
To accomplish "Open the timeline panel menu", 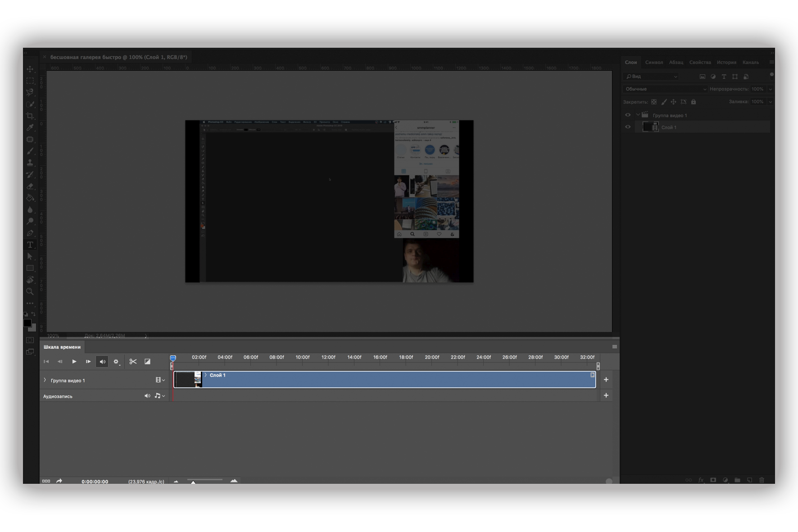I will point(614,347).
